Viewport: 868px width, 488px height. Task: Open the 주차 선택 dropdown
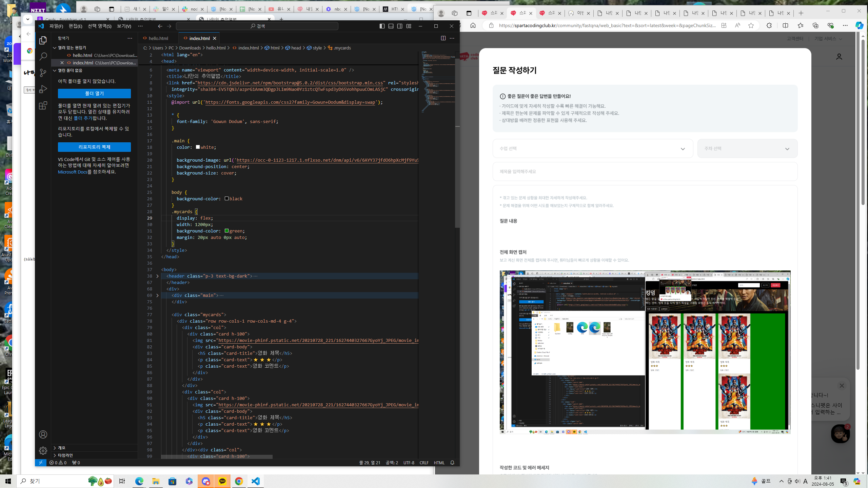(747, 148)
